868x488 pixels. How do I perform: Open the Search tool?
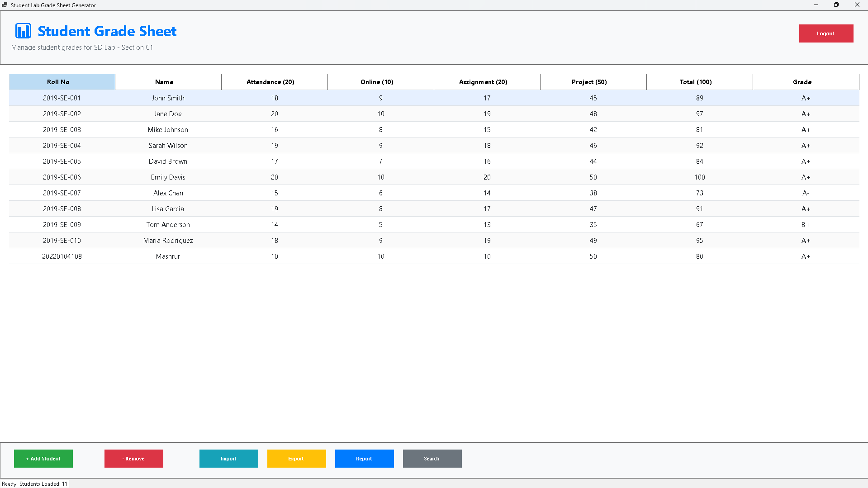(x=432, y=459)
